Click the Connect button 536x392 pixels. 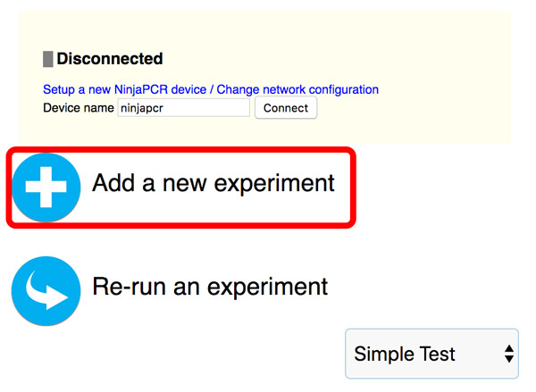pyautogui.click(x=286, y=108)
